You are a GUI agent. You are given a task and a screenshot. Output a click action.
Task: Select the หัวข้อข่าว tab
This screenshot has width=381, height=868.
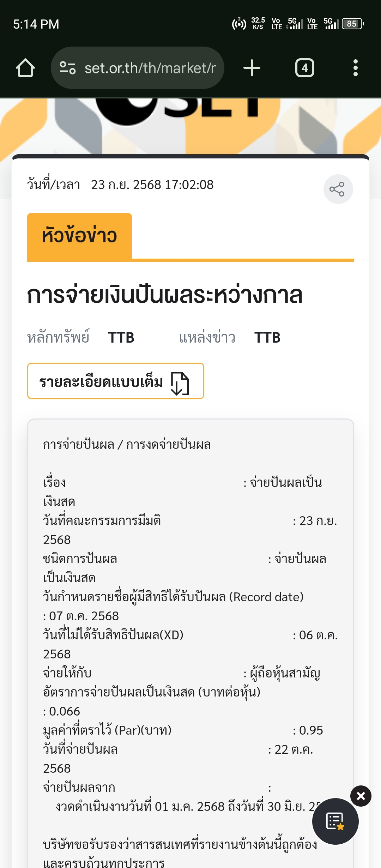79,236
